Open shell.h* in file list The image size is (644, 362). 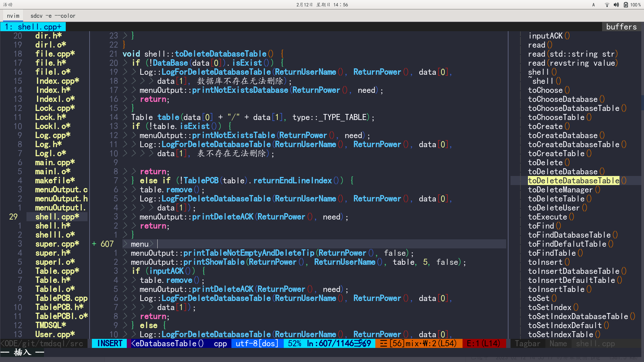(x=53, y=226)
